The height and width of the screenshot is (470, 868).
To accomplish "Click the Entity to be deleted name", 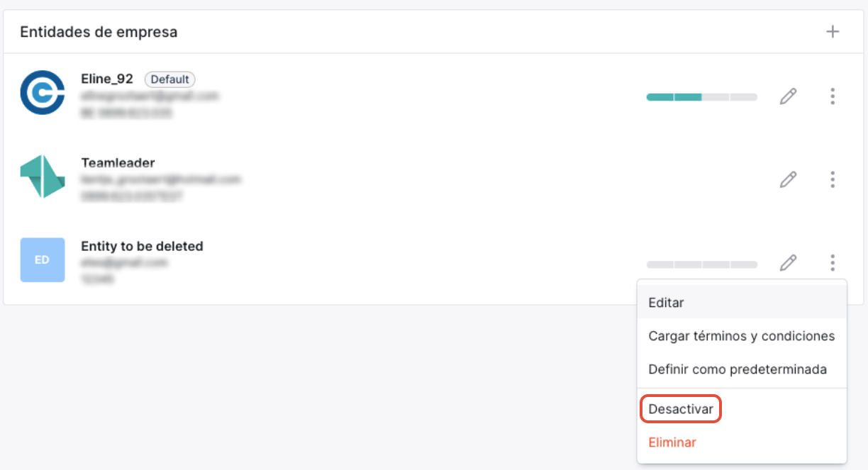I will (142, 247).
